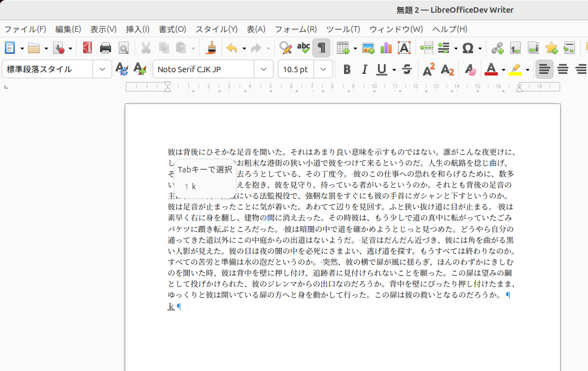Toggle formatting marks pilcrow button
Image resolution: width=588 pixels, height=371 pixels.
click(322, 48)
